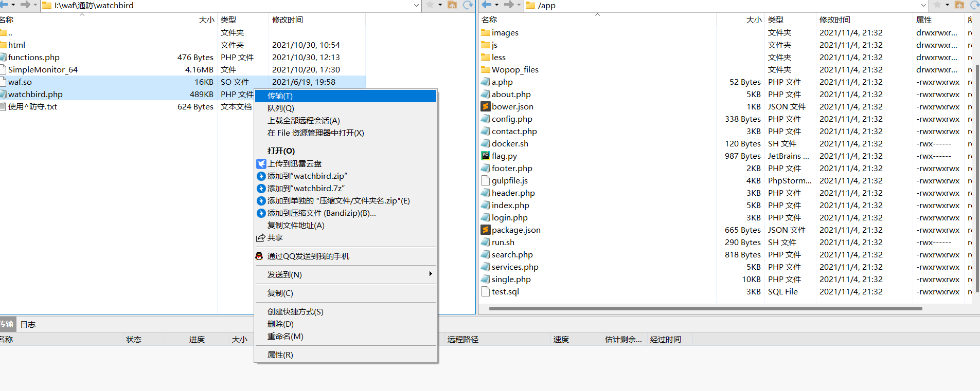Image resolution: width=980 pixels, height=391 pixels.
Task: Click the QQ penguin icon
Action: [259, 256]
